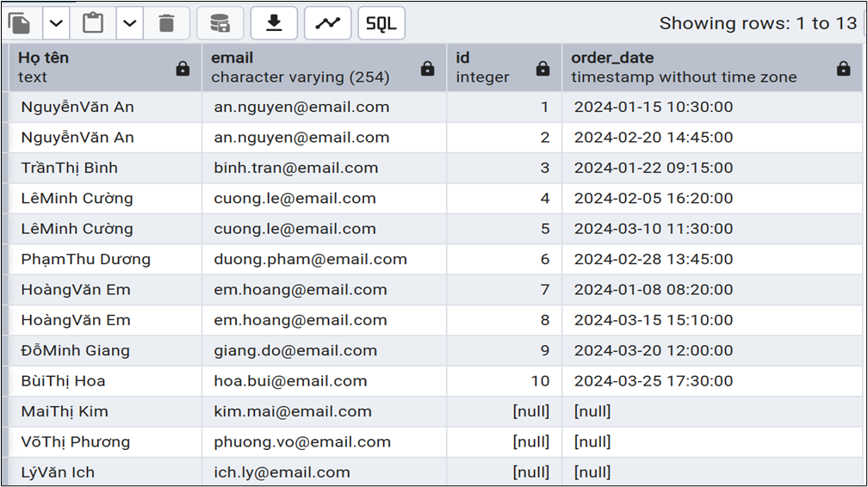Click order date 2024-03-25 17:30:00 cell

(x=654, y=380)
